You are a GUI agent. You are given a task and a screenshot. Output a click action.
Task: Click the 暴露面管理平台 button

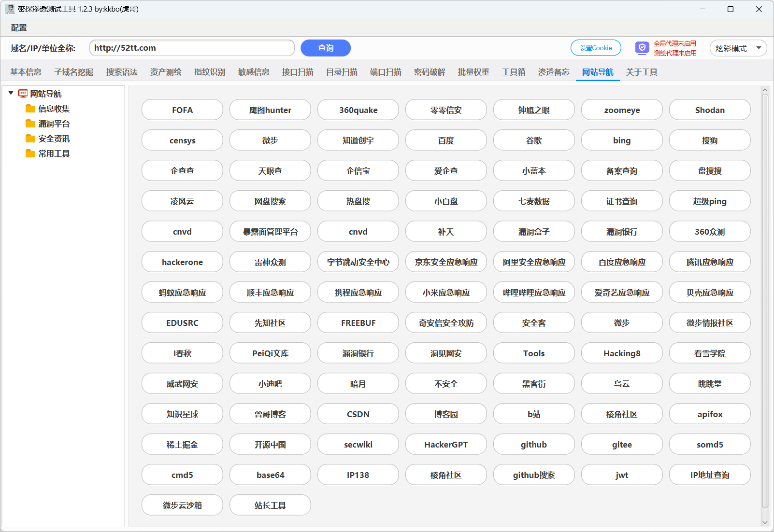coord(270,231)
